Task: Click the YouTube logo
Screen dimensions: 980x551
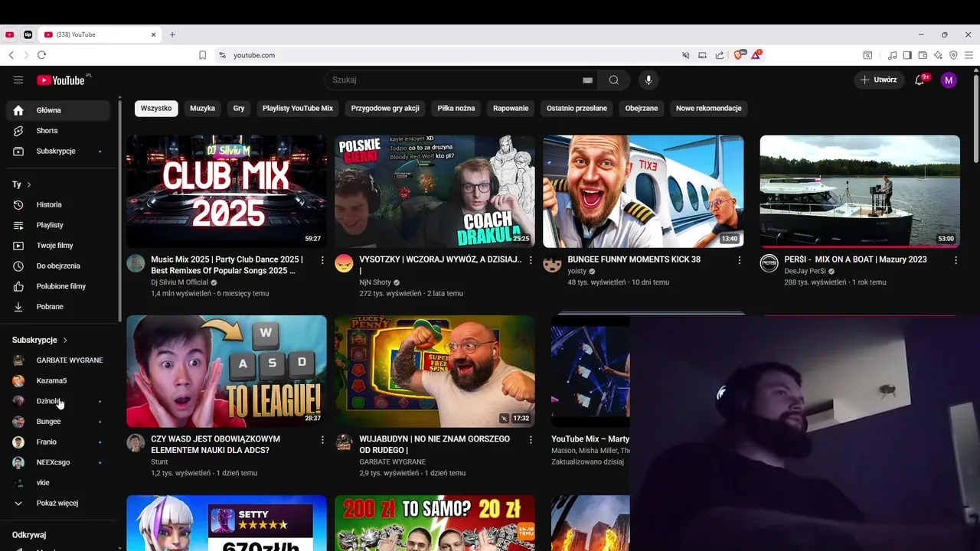Action: [60, 80]
